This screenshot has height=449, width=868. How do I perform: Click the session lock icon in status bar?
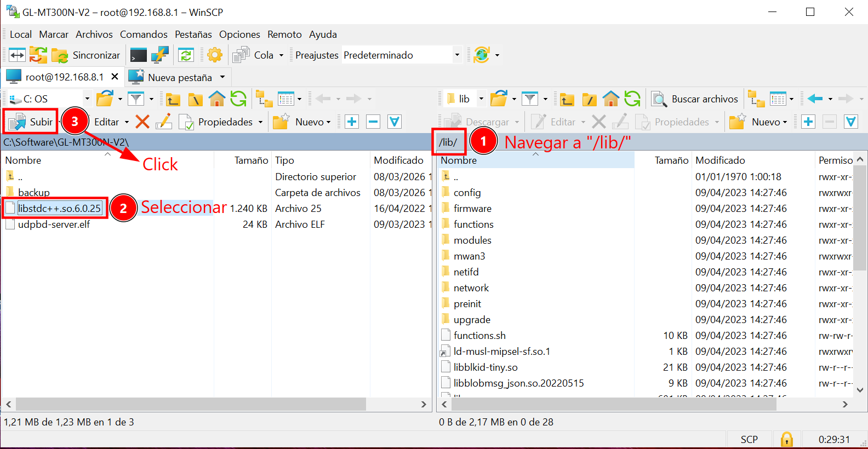tap(787, 439)
